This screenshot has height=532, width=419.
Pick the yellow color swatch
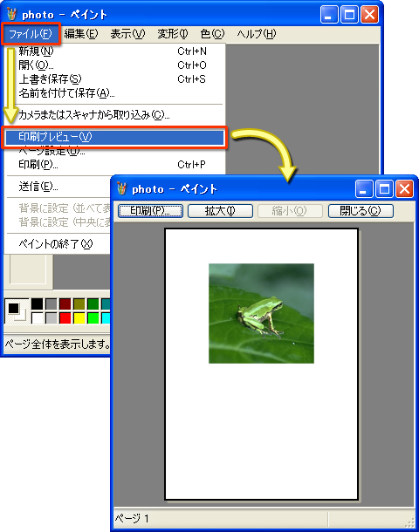click(x=79, y=318)
